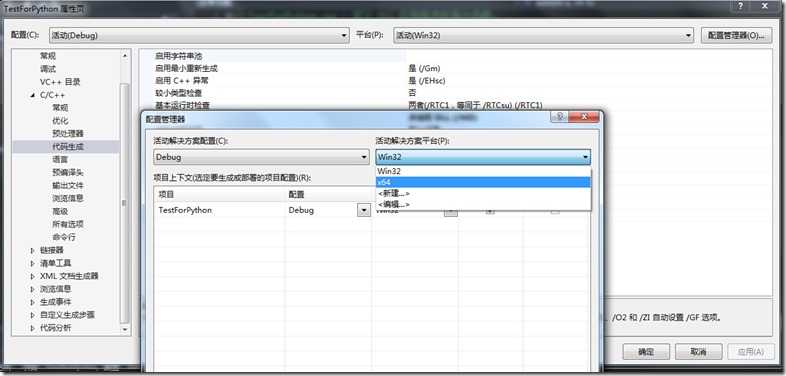Select 输出文件 in the tree

(68, 185)
